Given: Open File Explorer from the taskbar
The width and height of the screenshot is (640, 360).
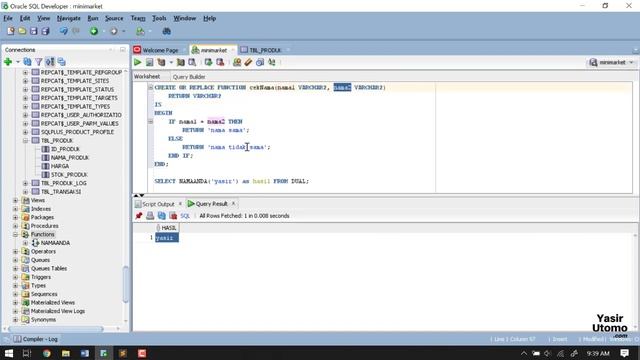Looking at the screenshot, I should [x=66, y=353].
